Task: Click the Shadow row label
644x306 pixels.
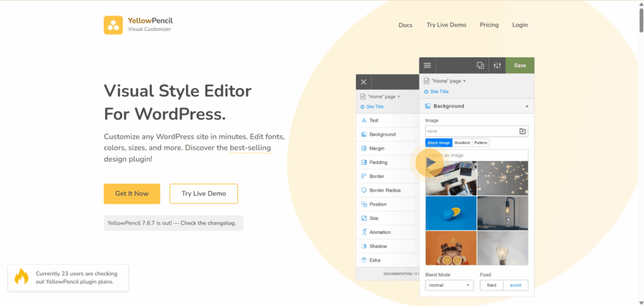Action: coord(378,246)
